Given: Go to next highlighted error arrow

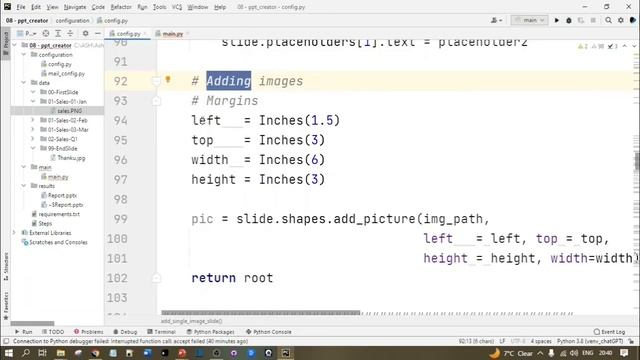Looking at the screenshot, I should click(634, 46).
